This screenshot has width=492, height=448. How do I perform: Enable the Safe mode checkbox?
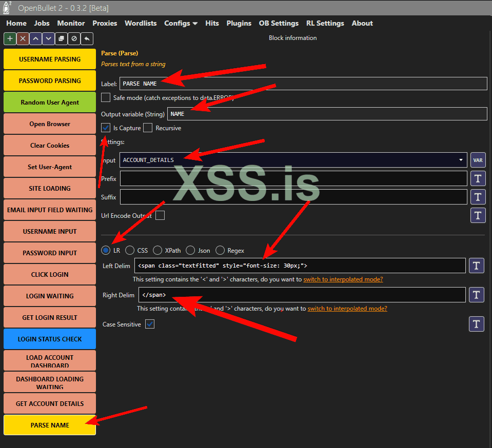coord(106,97)
